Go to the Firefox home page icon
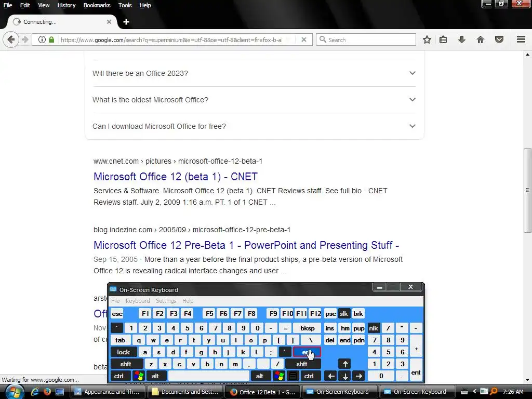This screenshot has width=532, height=399. pyautogui.click(x=481, y=39)
